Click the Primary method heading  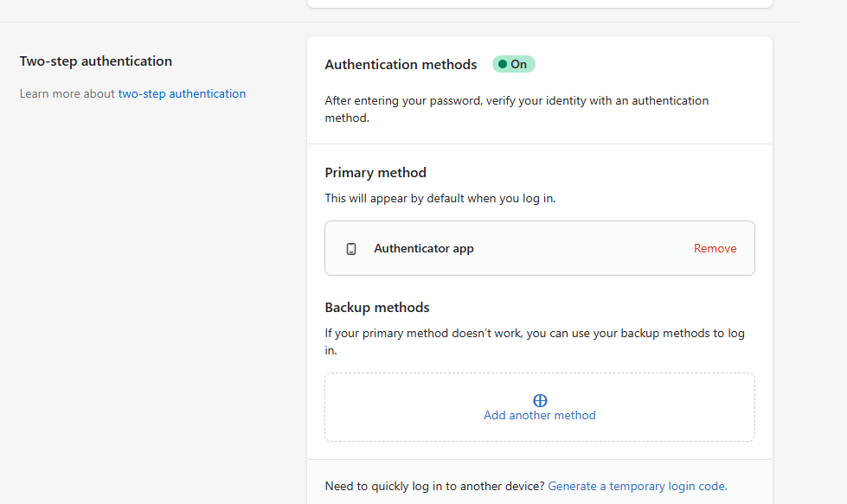pyautogui.click(x=375, y=172)
